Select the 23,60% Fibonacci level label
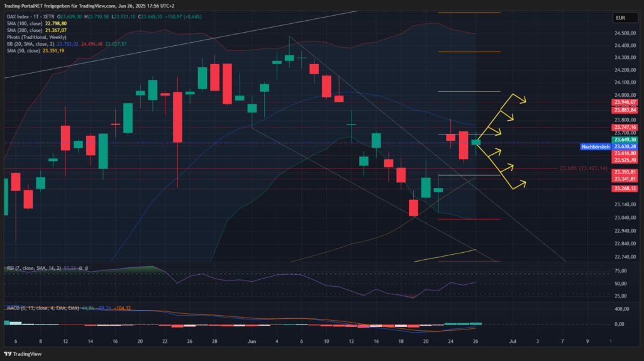The width and height of the screenshot is (644, 361). pyautogui.click(x=582, y=169)
